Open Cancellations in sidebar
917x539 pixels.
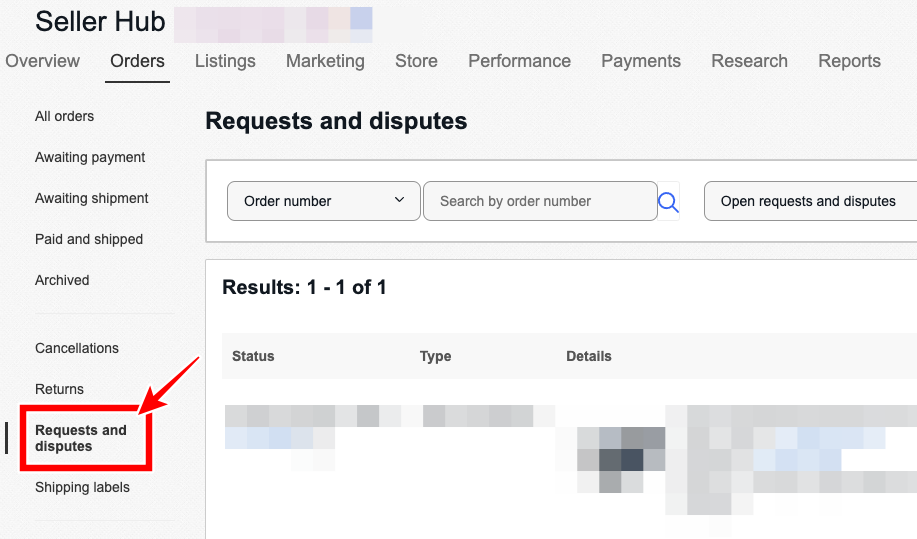point(77,348)
